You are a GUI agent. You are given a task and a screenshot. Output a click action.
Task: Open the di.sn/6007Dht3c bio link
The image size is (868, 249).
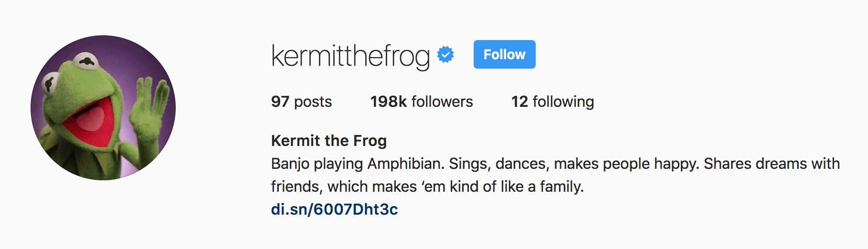[x=334, y=209]
